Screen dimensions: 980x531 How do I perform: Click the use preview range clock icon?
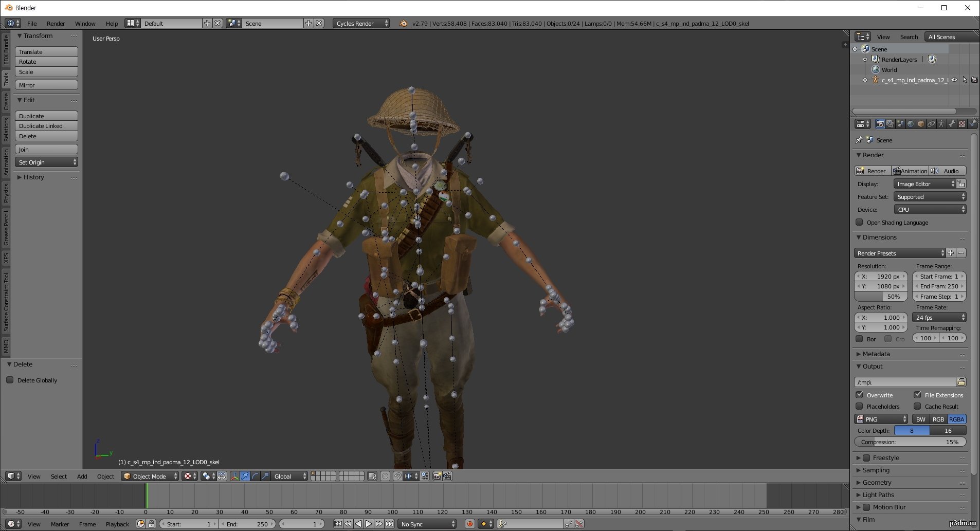141,524
